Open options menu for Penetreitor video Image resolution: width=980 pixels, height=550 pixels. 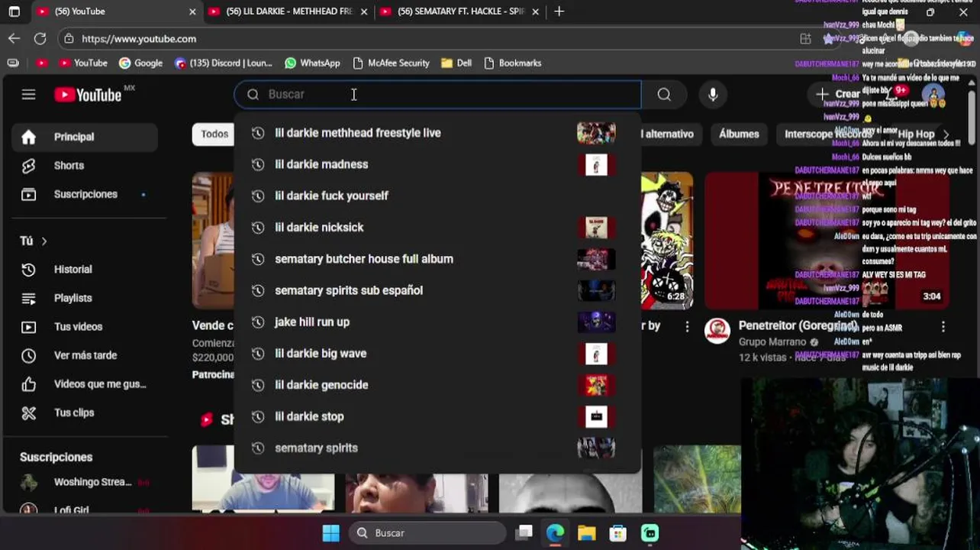[943, 327]
